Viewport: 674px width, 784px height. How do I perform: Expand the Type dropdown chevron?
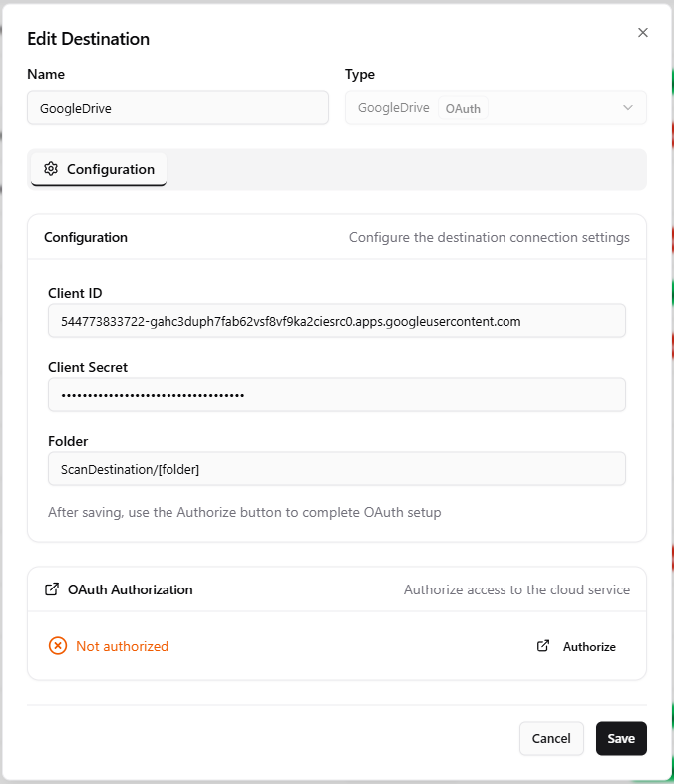click(x=628, y=108)
